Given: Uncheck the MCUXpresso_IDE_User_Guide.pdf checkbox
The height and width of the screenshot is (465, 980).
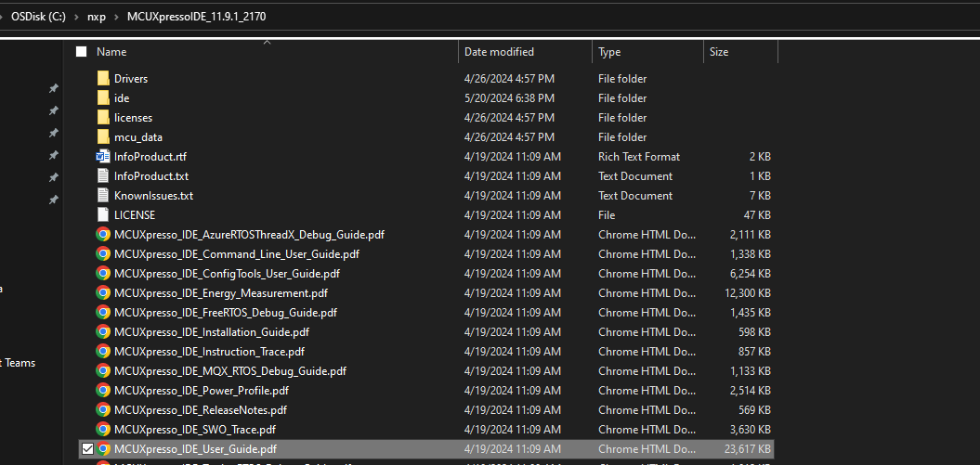Looking at the screenshot, I should pos(87,449).
